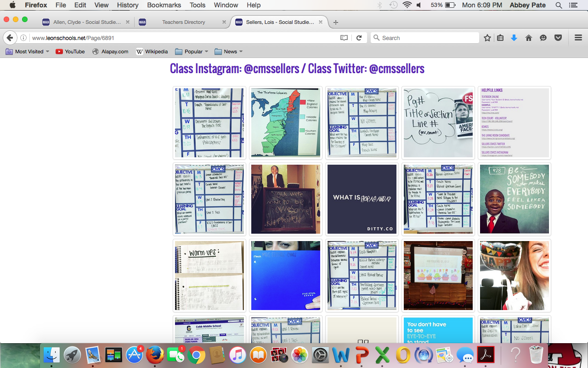Viewport: 588px width, 368px height.
Task: Open the 'You were made to be awesome' thumbnail
Action: coord(286,199)
